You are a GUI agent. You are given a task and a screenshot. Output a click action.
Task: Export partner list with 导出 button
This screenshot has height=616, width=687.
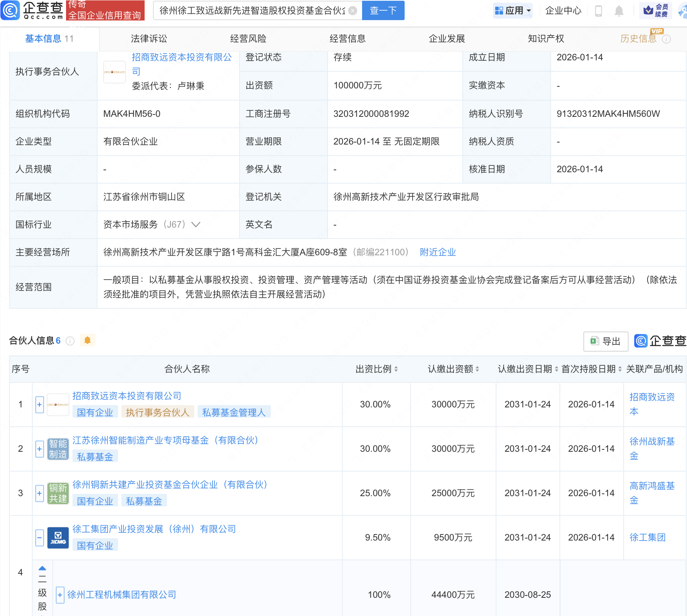click(x=605, y=341)
